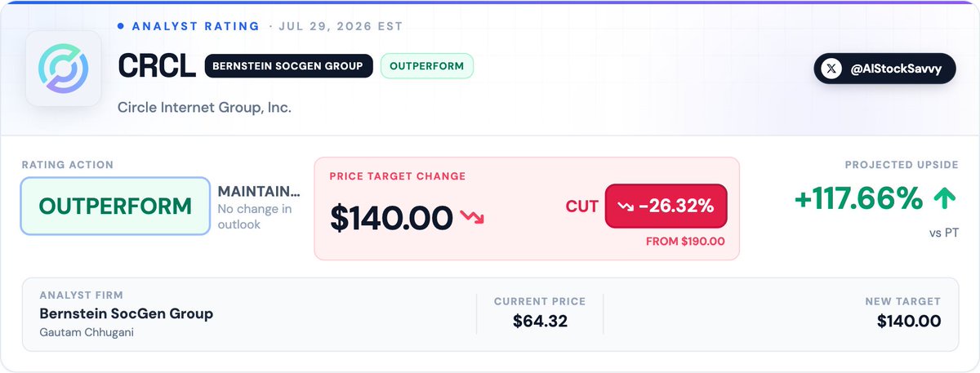Click the green OUTPERFORM pill in header
The width and height of the screenshot is (980, 373).
click(427, 66)
